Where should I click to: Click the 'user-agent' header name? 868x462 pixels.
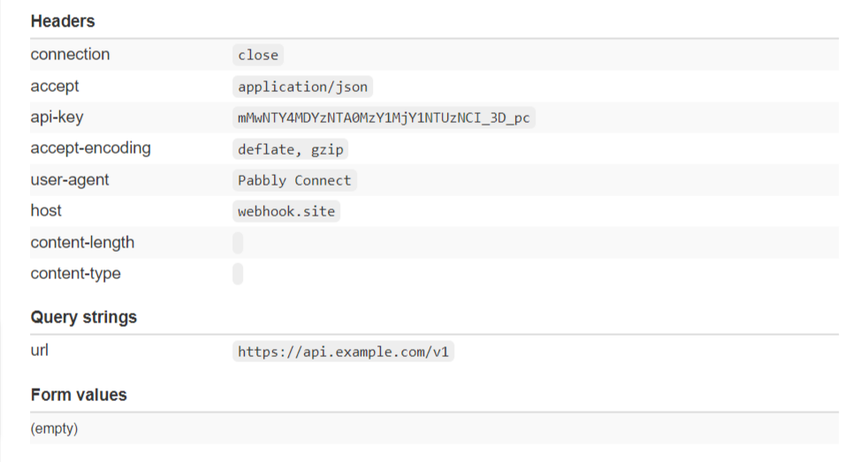(x=70, y=180)
